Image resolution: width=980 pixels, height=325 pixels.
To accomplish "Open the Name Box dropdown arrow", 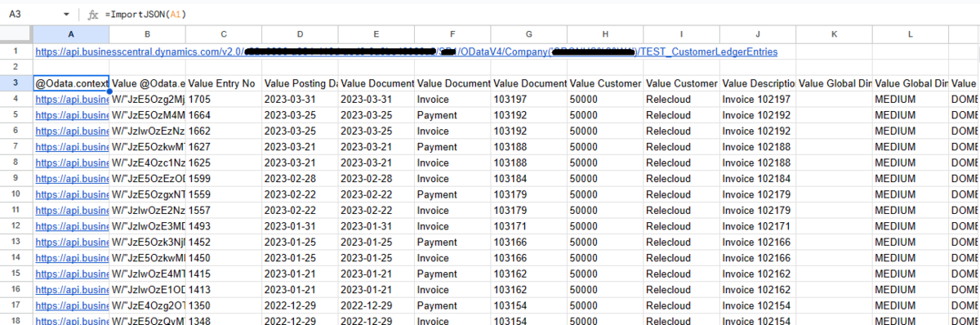I will click(x=66, y=15).
